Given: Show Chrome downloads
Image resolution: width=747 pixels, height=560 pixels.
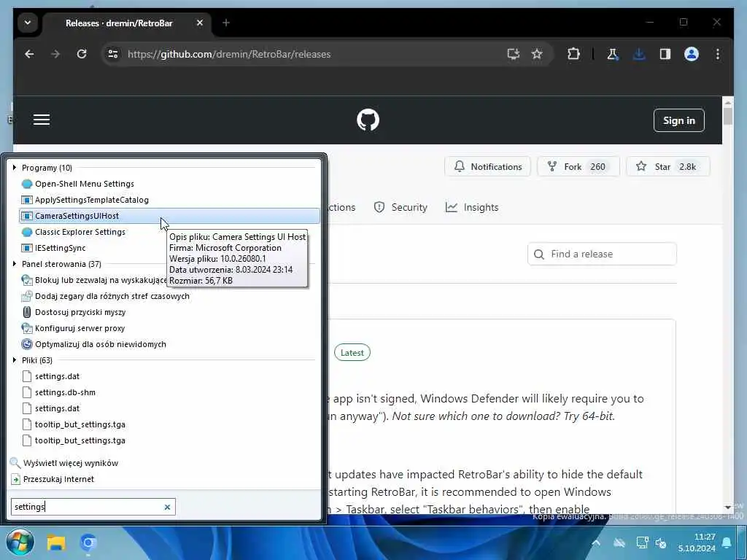Looking at the screenshot, I should point(639,54).
